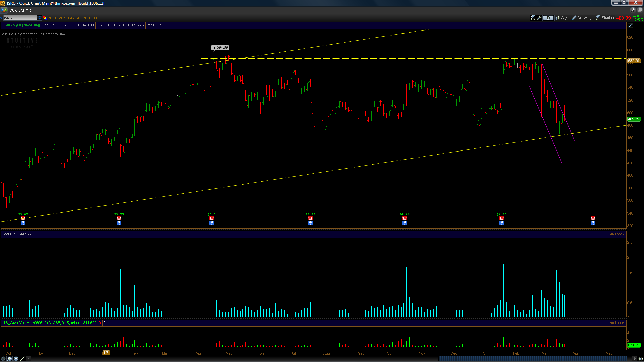
Task: Click the Hi: 594.89 price bubble
Action: pyautogui.click(x=220, y=47)
